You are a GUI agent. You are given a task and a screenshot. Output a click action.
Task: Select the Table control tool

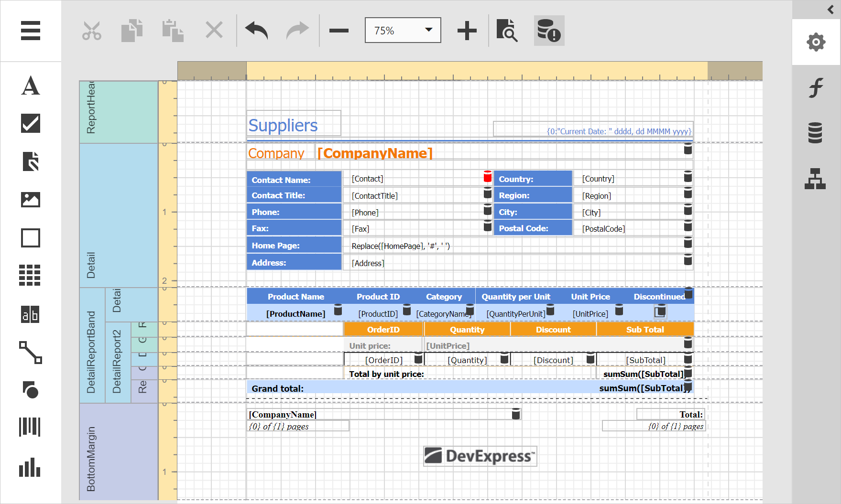(x=31, y=275)
